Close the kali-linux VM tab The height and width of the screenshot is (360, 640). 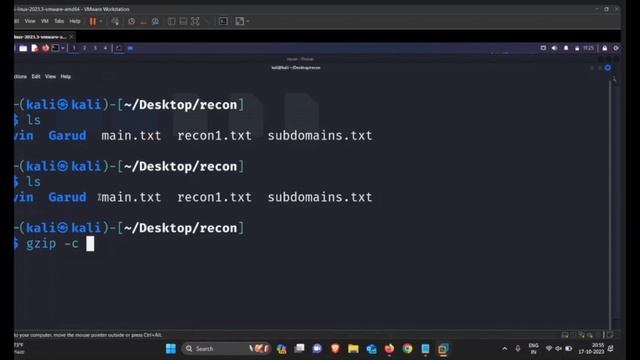point(71,37)
